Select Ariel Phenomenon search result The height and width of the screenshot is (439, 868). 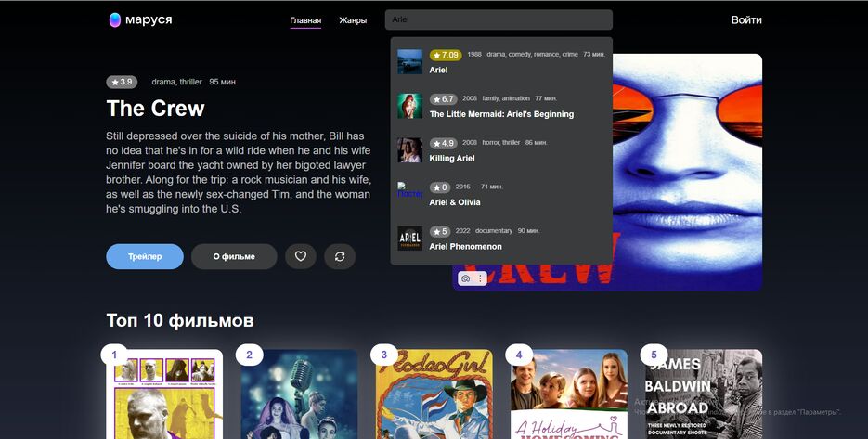pos(501,239)
